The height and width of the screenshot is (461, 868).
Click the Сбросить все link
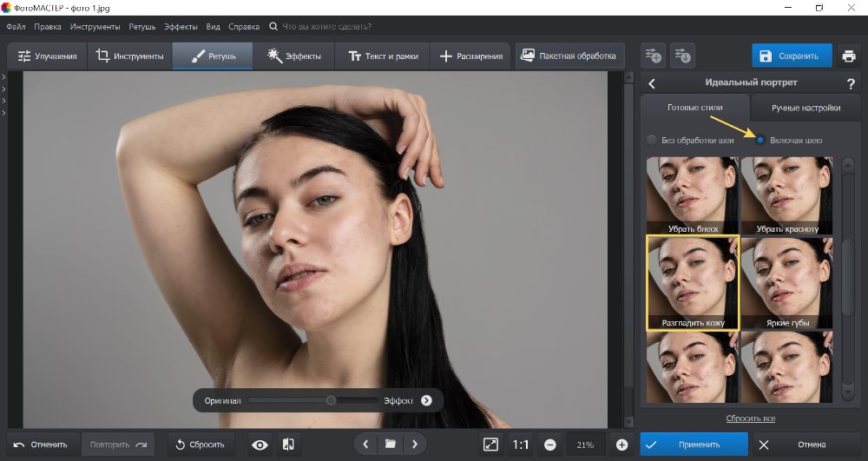(750, 418)
